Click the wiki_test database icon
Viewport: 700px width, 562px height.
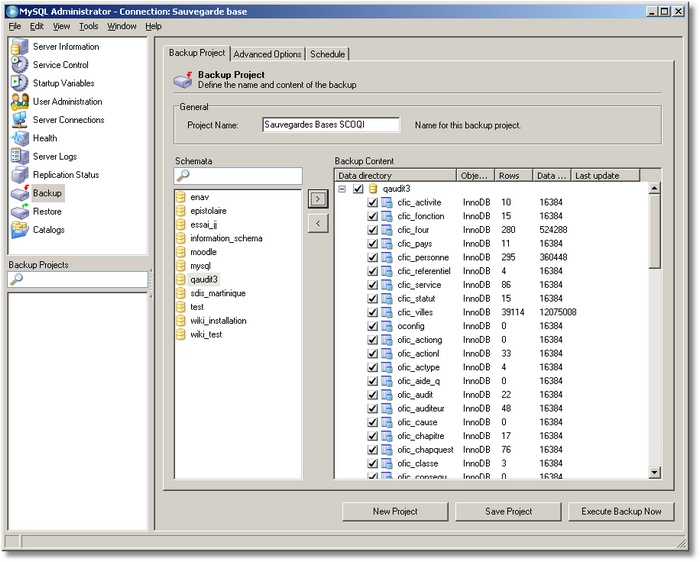tap(181, 335)
